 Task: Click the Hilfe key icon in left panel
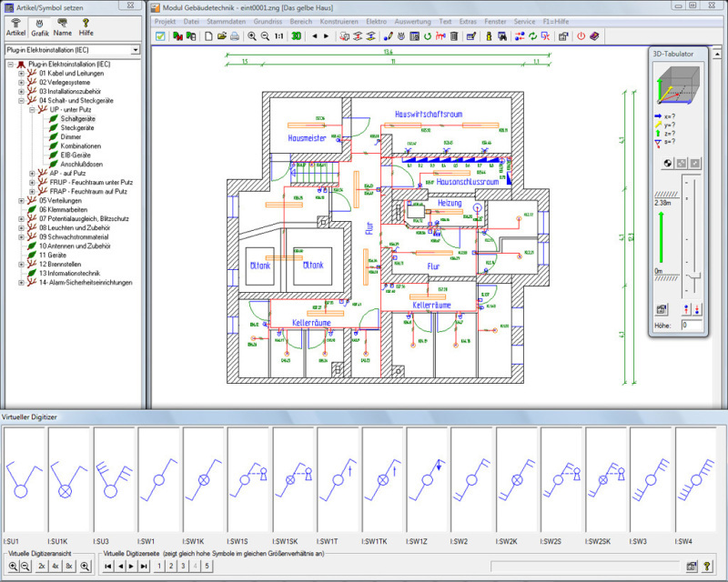86,27
